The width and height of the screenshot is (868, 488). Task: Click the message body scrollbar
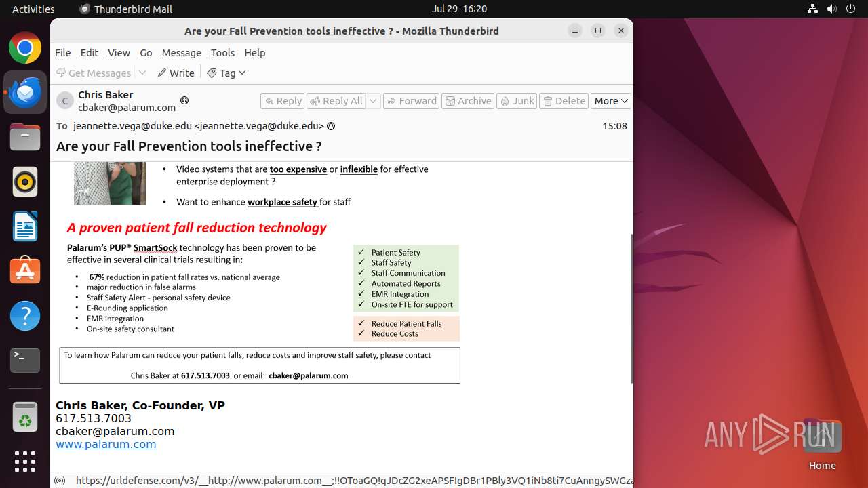[x=631, y=308]
